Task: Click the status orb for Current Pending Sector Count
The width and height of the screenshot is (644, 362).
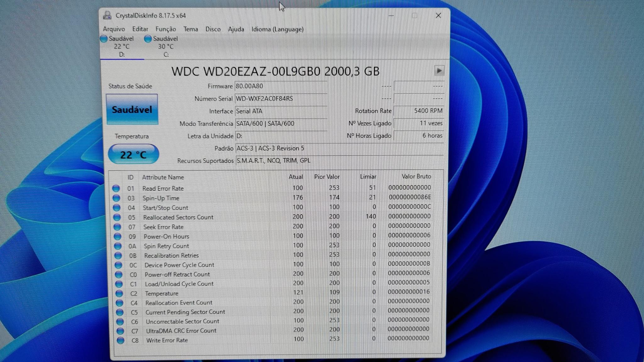Action: pyautogui.click(x=120, y=312)
